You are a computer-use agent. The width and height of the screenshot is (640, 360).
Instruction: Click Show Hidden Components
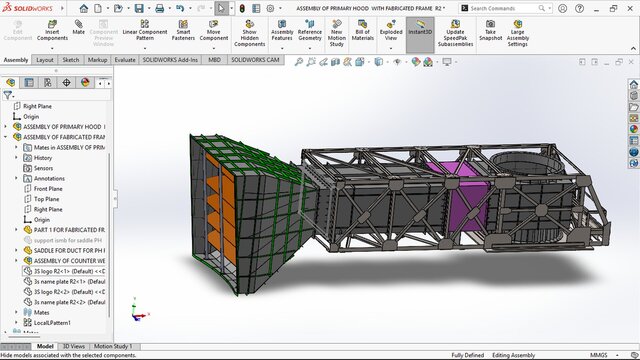tap(249, 33)
